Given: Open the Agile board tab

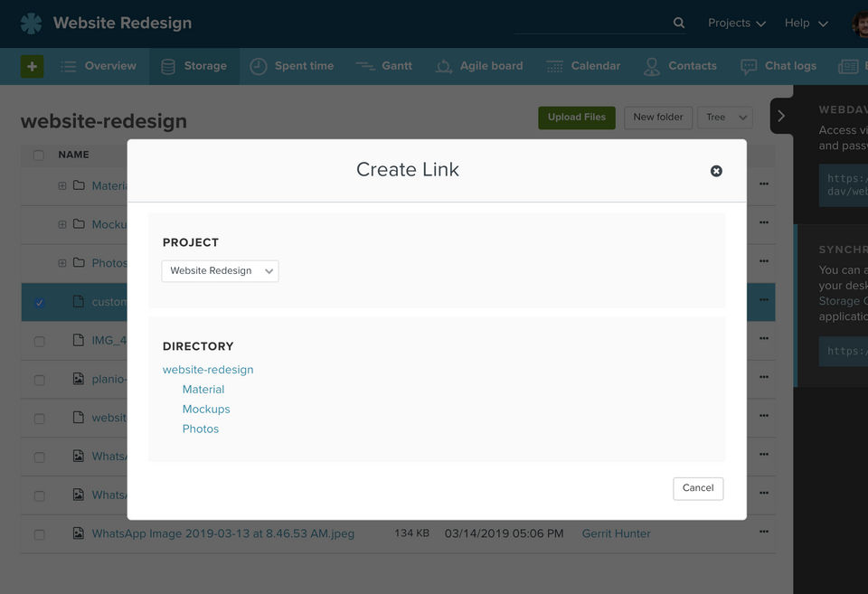Looking at the screenshot, I should click(480, 66).
